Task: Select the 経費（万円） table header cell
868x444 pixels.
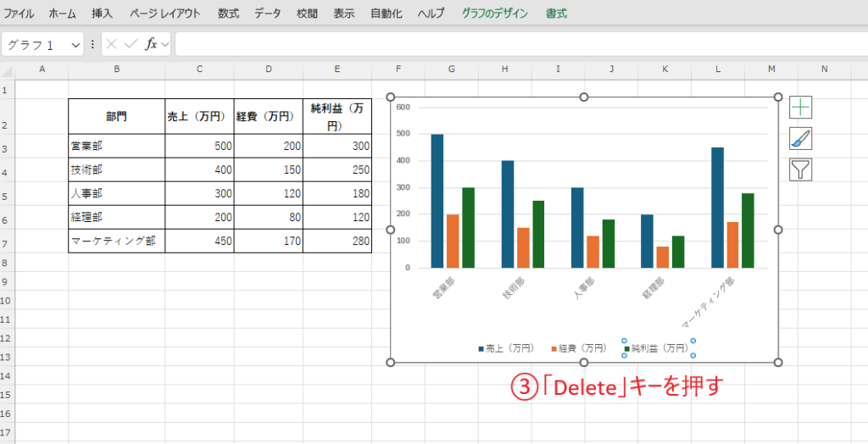Action: [269, 116]
